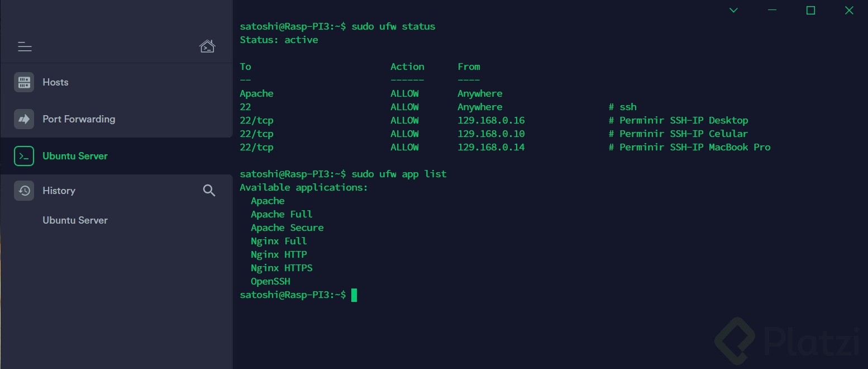The width and height of the screenshot is (868, 369).
Task: Click the 'sudo ufw app list' command line
Action: click(343, 174)
